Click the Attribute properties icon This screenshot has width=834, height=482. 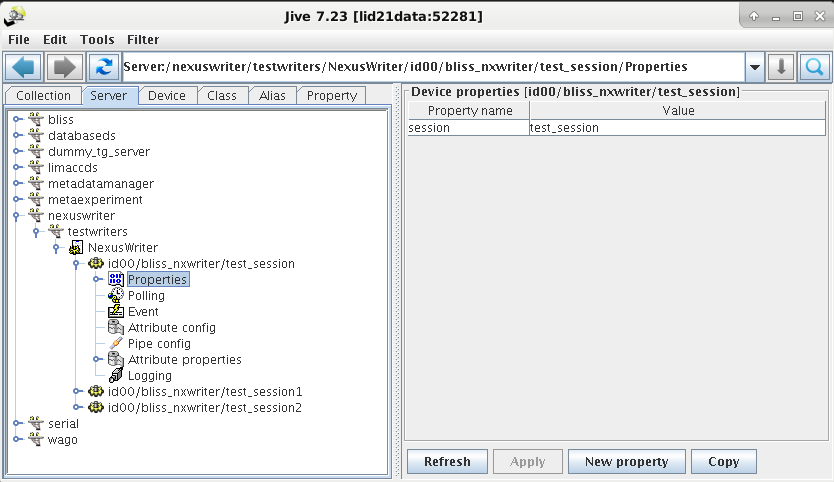(x=116, y=359)
